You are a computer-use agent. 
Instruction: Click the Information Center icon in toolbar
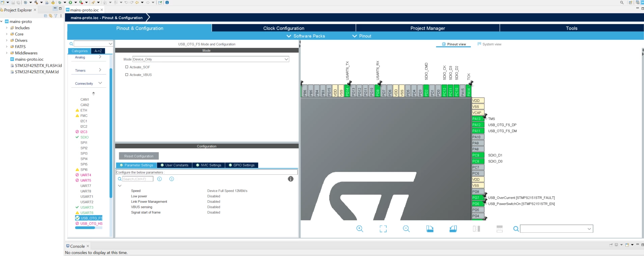click(167, 2)
